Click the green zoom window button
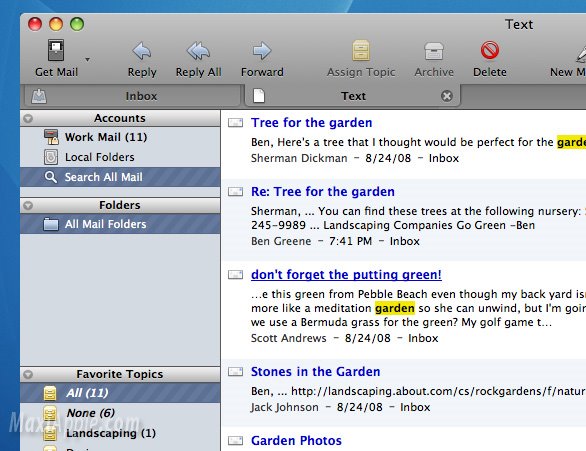Screen dimensions: 586x451 [x=77, y=24]
